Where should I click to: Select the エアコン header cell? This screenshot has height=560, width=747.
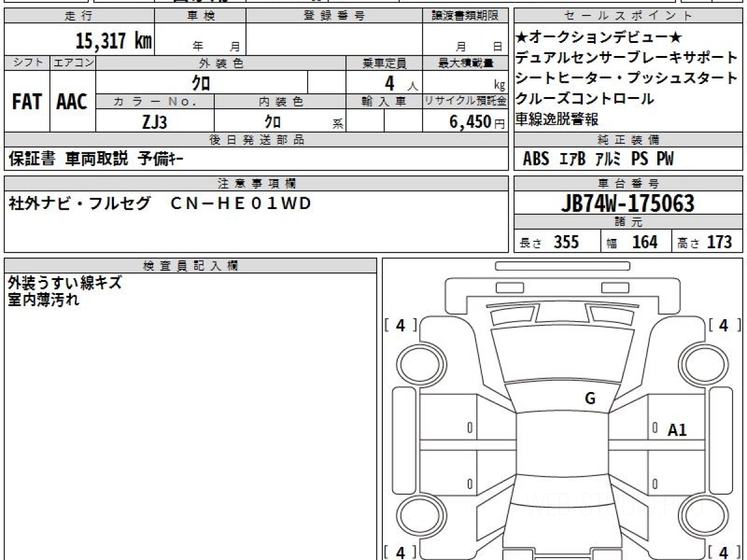73,63
